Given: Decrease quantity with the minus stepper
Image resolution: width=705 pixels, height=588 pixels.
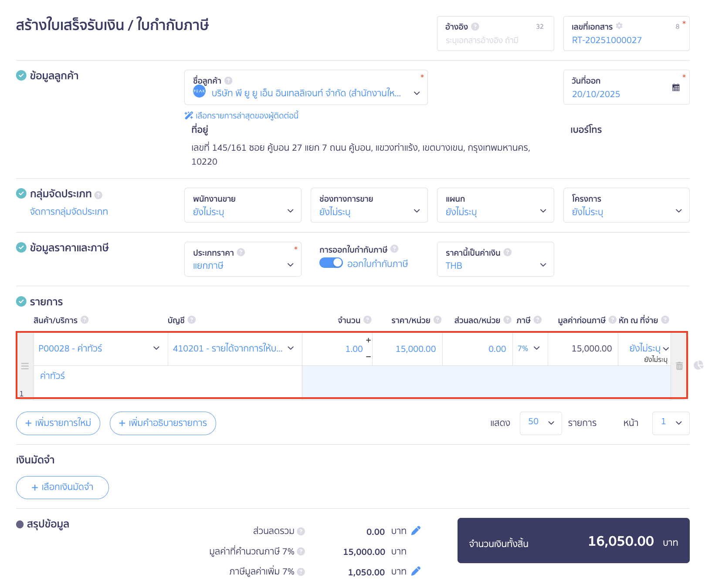Looking at the screenshot, I should click(368, 357).
